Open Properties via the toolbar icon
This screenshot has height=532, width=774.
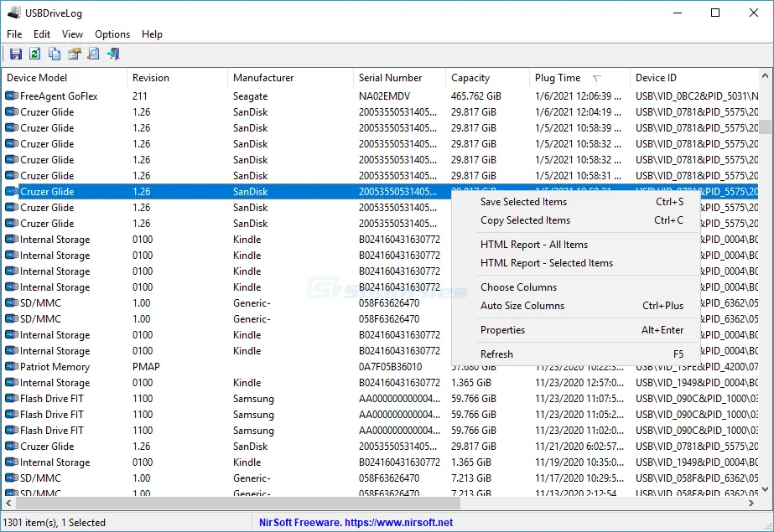click(74, 54)
